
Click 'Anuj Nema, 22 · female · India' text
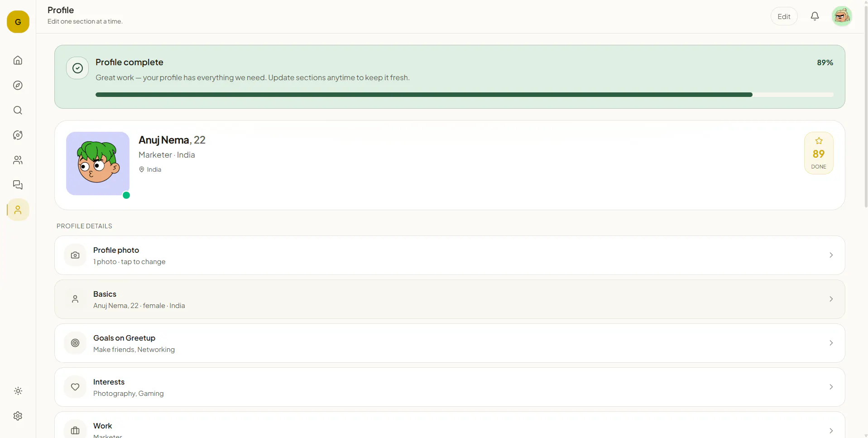point(139,306)
